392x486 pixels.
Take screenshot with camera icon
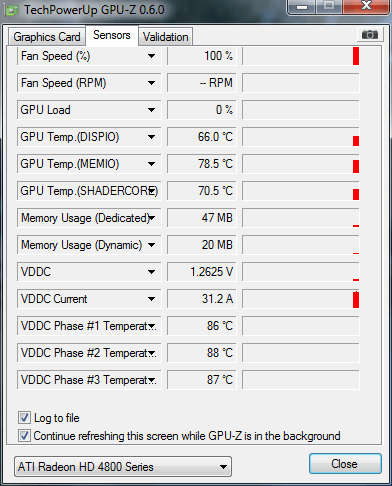point(369,34)
